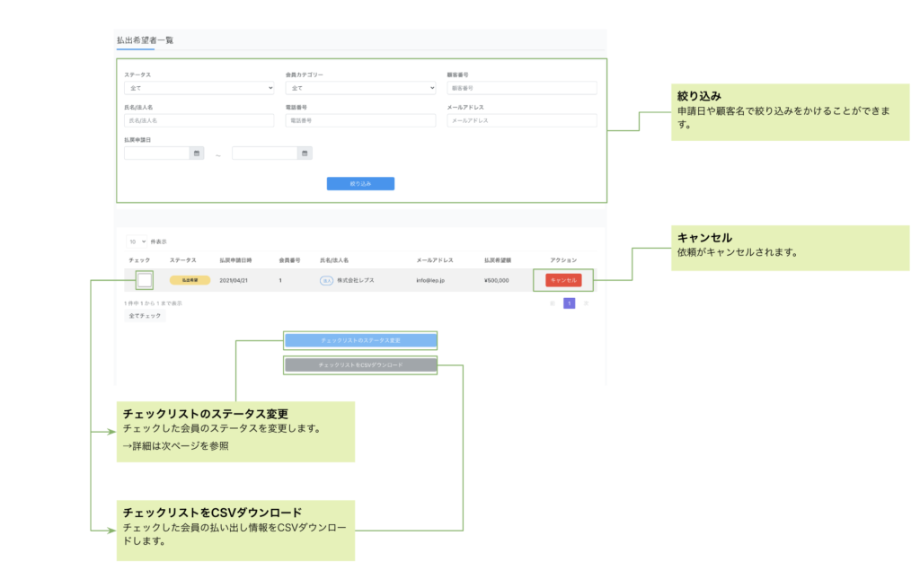
Task: Focus the 電話番号 input field
Action: point(360,120)
